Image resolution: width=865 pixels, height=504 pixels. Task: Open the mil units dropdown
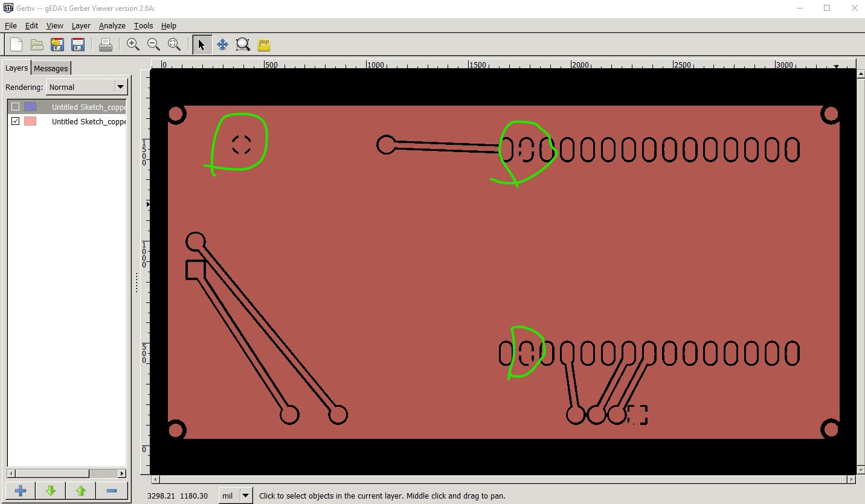[236, 496]
